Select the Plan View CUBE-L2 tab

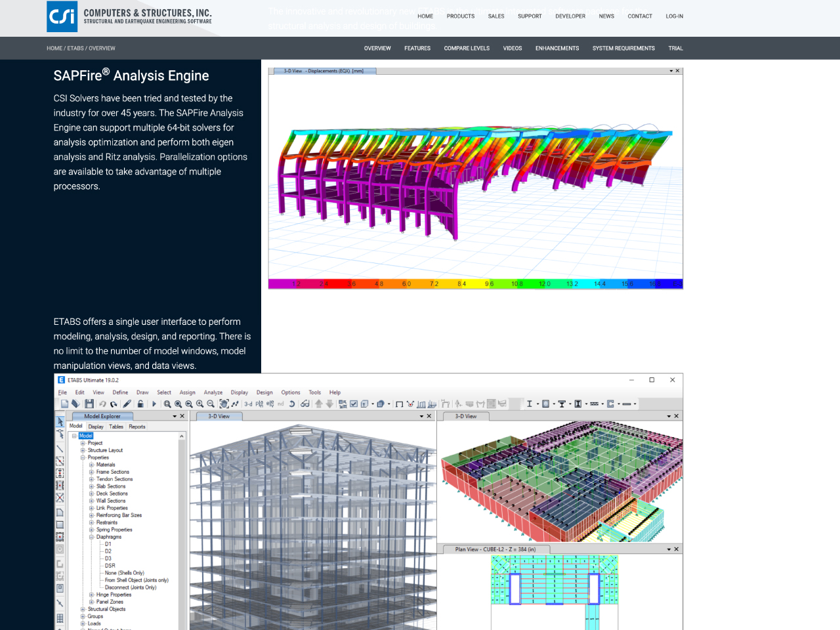495,549
